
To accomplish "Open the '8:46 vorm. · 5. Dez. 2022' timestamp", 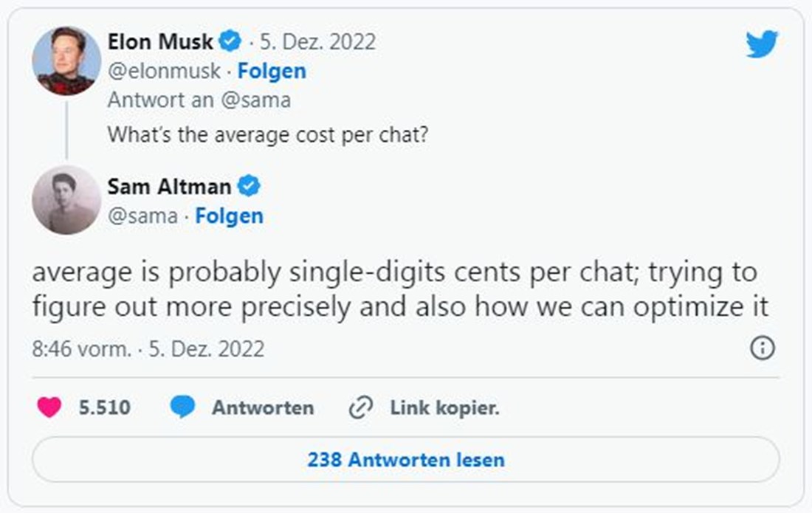I will pyautogui.click(x=148, y=348).
